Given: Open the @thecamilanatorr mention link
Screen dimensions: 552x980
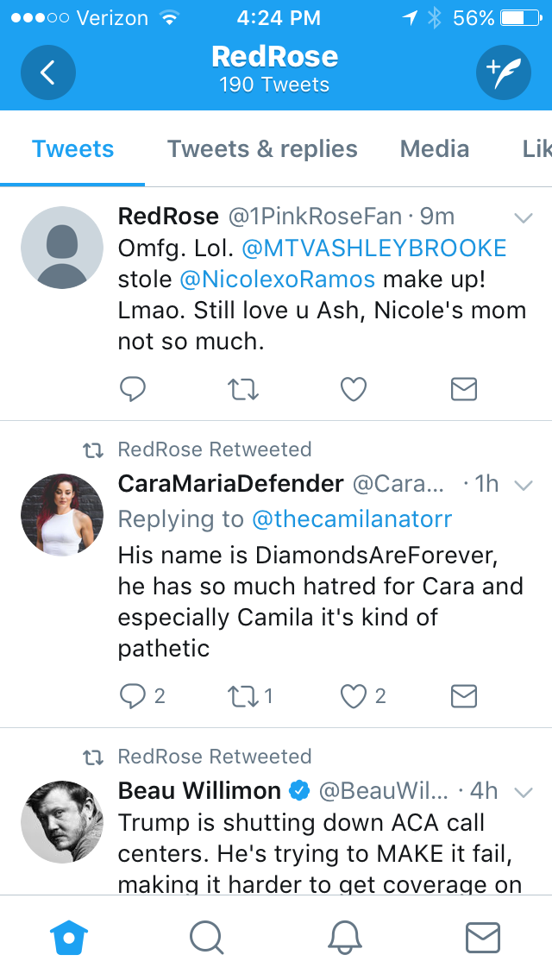Looking at the screenshot, I should 352,518.
